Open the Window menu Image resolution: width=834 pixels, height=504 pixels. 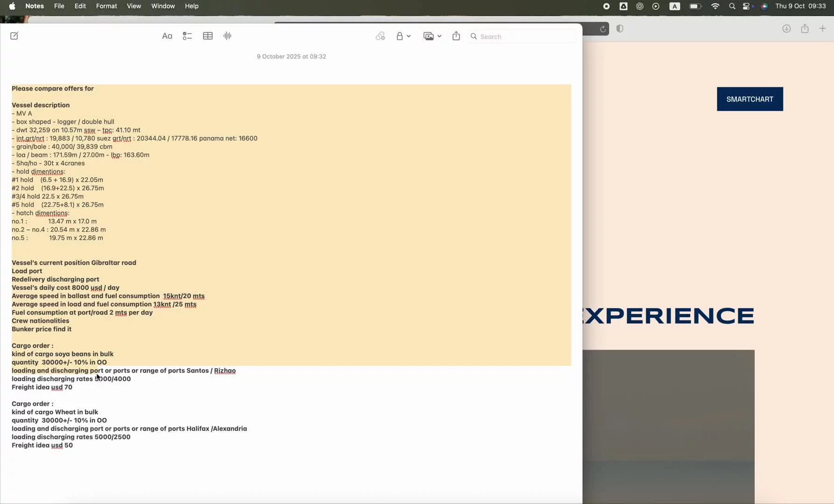pos(163,6)
